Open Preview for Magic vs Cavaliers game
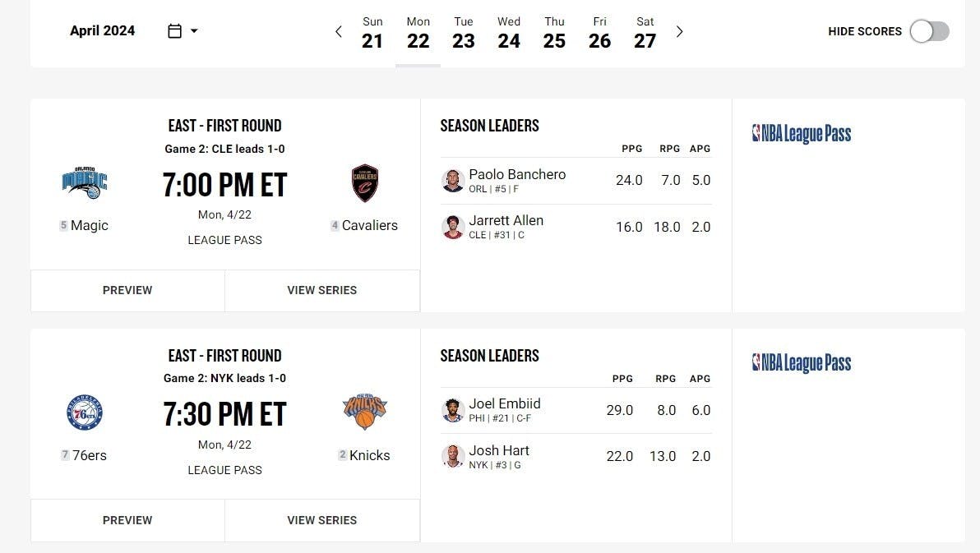Image resolution: width=980 pixels, height=553 pixels. tap(127, 290)
